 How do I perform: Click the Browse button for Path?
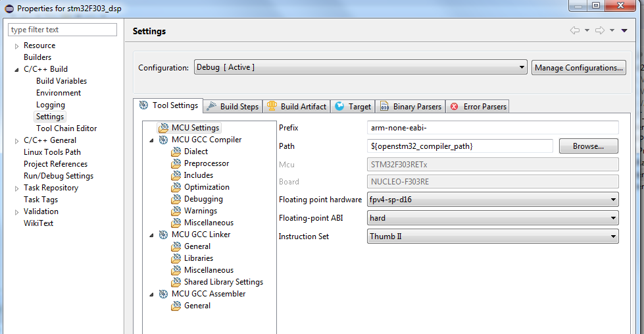click(x=589, y=146)
